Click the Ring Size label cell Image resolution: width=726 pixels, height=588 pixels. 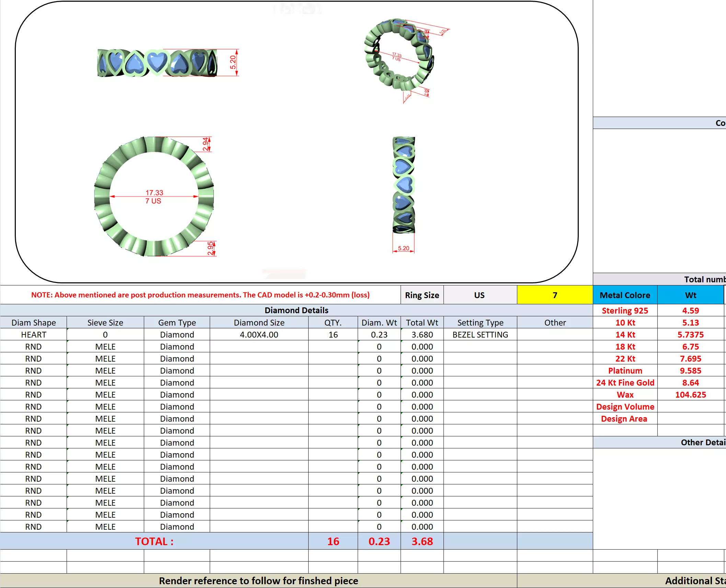click(422, 295)
